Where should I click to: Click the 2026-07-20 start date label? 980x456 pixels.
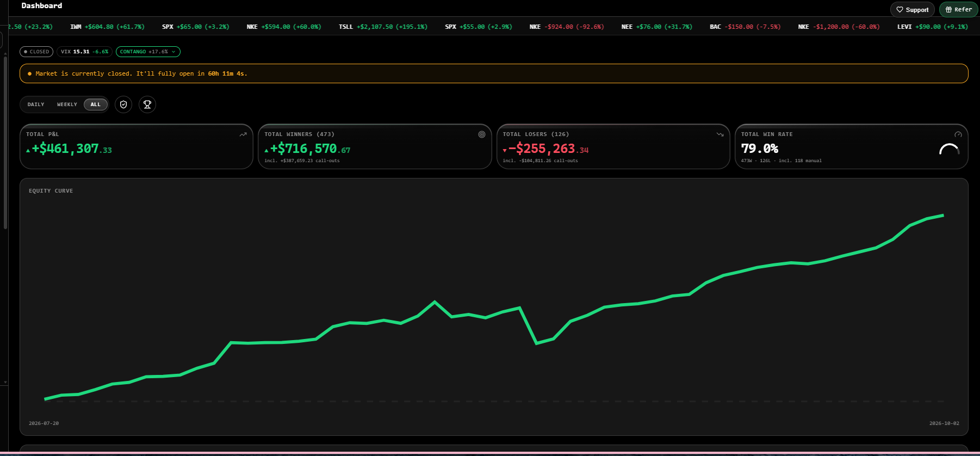(x=44, y=423)
